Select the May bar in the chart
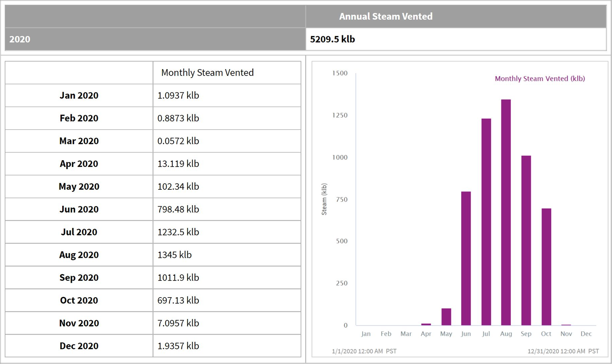 tap(446, 317)
